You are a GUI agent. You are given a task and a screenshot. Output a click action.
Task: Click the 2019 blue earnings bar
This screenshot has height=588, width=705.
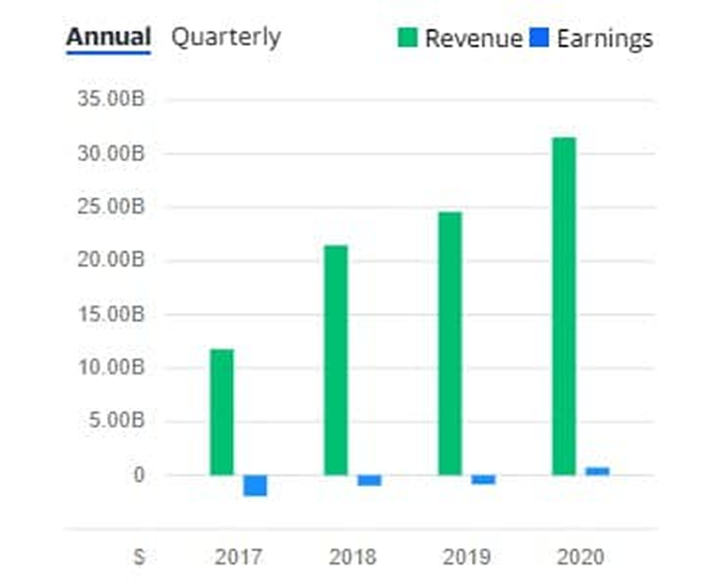pos(483,479)
